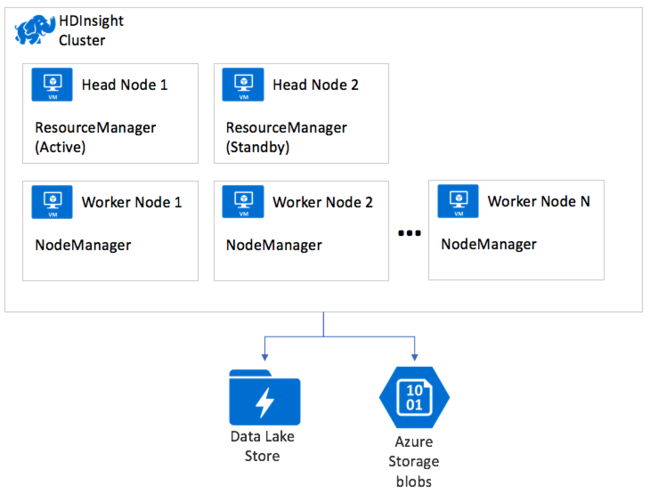Screen dimensions: 650x502
Task: Click the Worker Node 1 NodeManager text
Action: tap(82, 245)
